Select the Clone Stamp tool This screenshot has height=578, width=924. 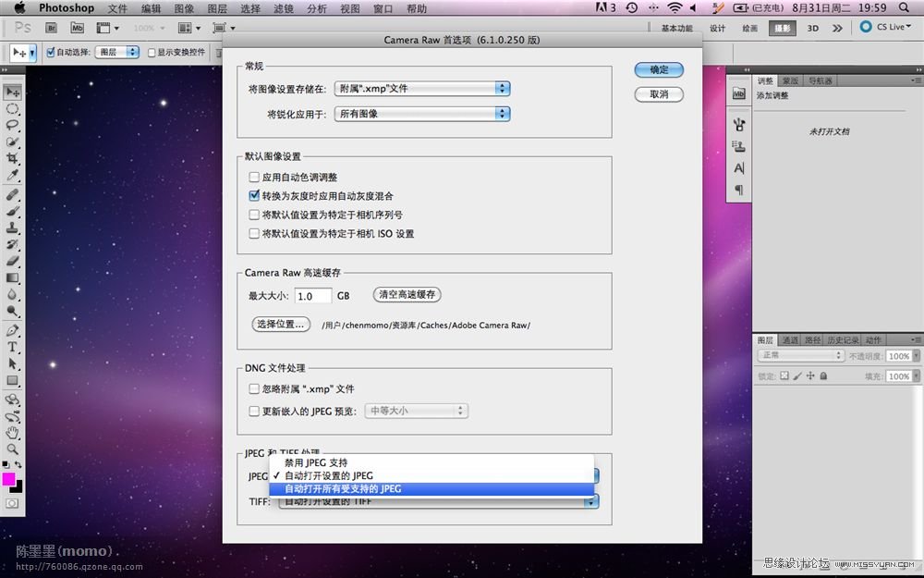pos(12,228)
